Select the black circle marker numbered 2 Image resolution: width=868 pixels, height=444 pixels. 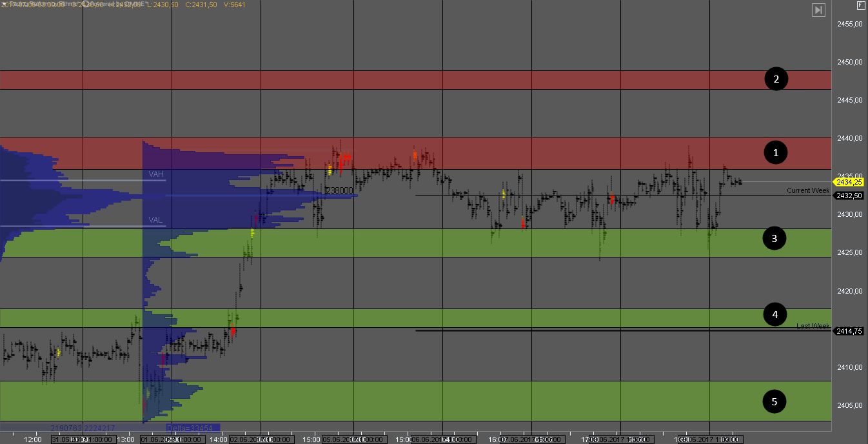click(x=776, y=79)
